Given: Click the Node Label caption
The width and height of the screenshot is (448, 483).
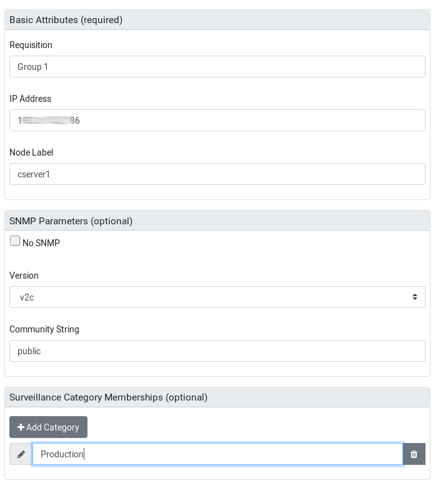Looking at the screenshot, I should [31, 152].
